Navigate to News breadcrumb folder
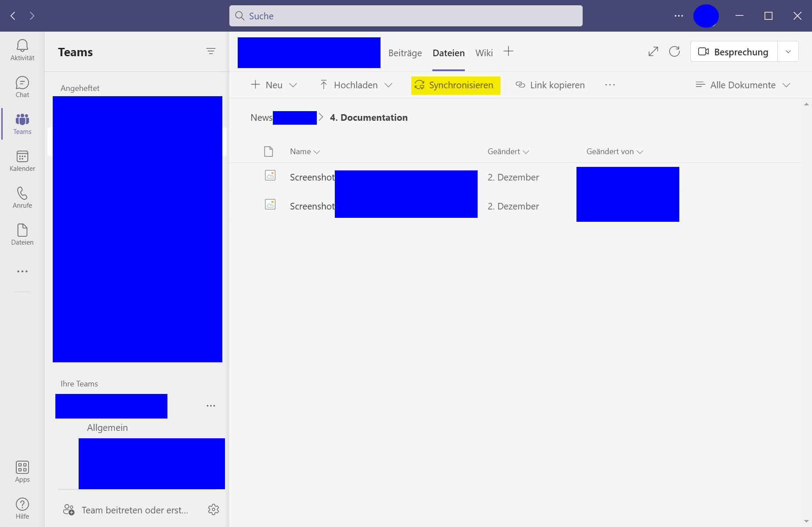Screen dimensions: 812x527 (261, 118)
